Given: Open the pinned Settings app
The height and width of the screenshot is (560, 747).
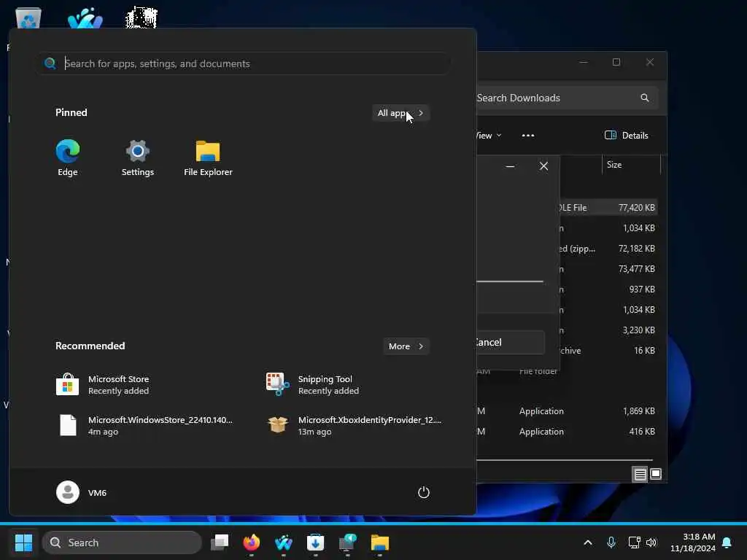Looking at the screenshot, I should tap(138, 158).
